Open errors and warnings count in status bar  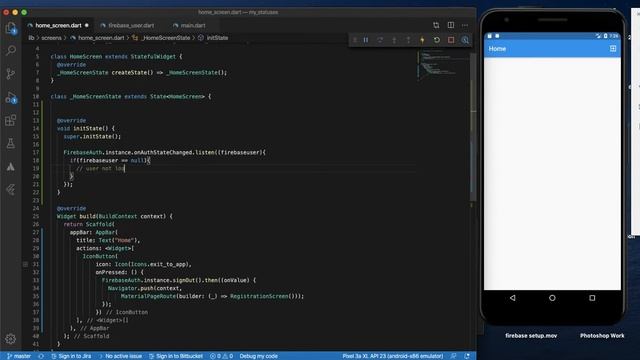point(221,356)
